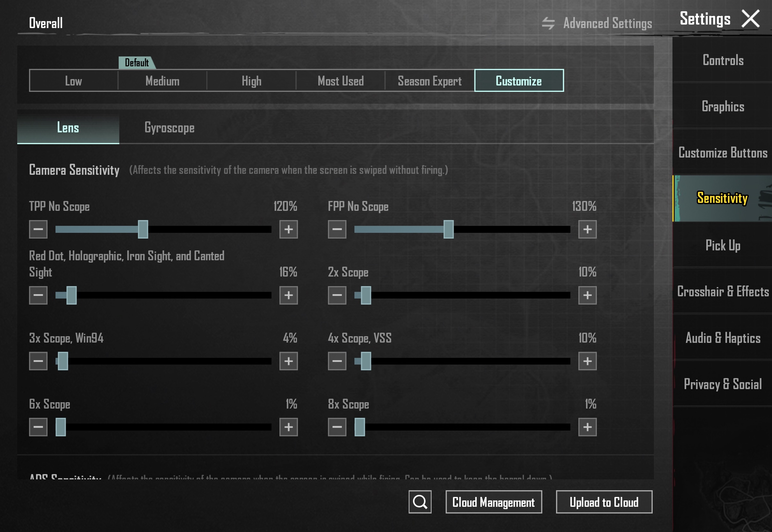Click the magnifier search icon
This screenshot has height=532, width=772.
tap(420, 502)
